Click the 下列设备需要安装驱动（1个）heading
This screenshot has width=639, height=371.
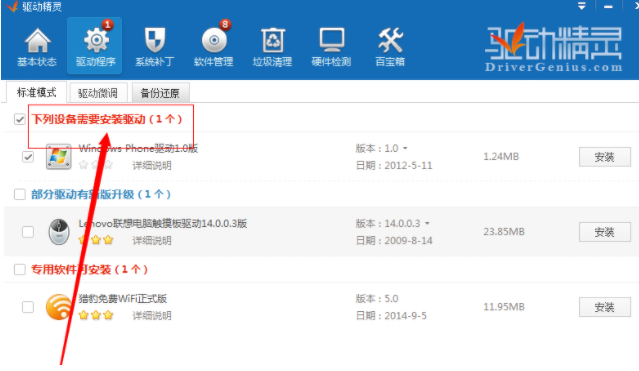pyautogui.click(x=107, y=119)
